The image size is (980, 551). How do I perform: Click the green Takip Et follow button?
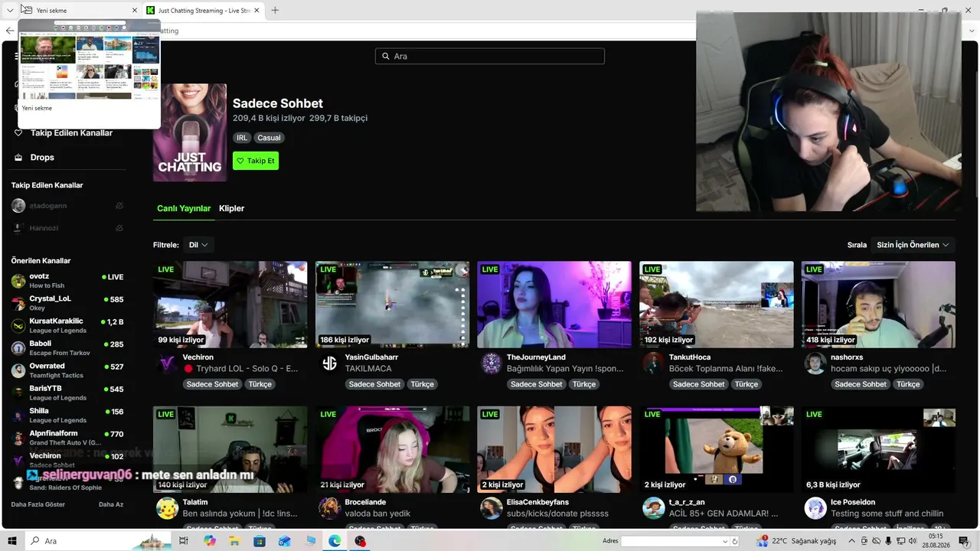pos(256,161)
